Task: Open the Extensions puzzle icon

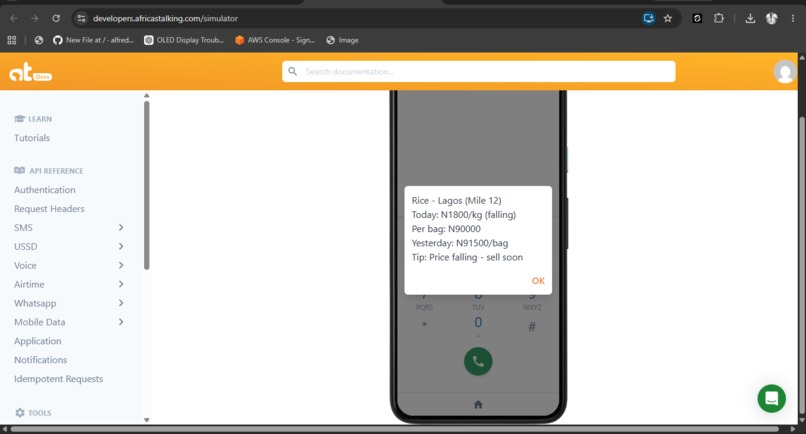Action: [x=719, y=19]
